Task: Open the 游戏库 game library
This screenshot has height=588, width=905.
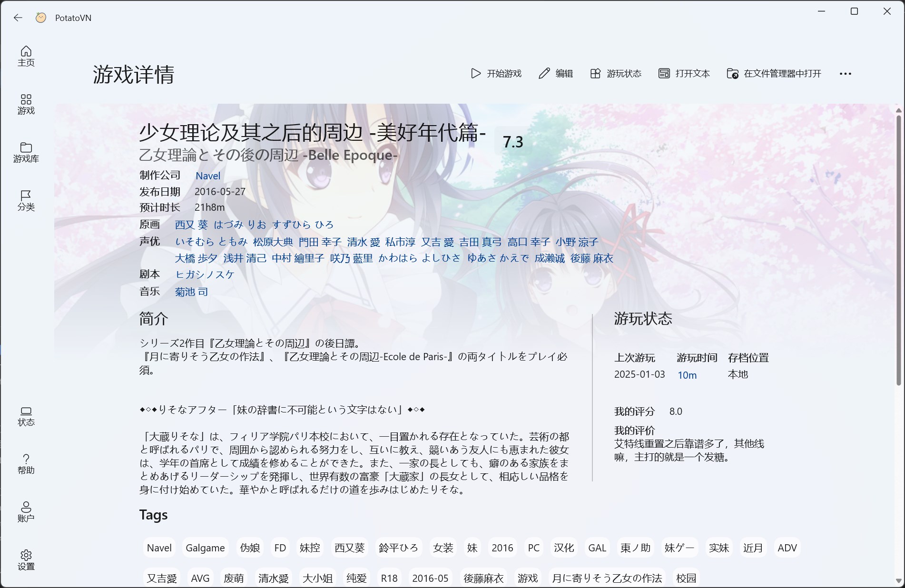Action: [26, 152]
